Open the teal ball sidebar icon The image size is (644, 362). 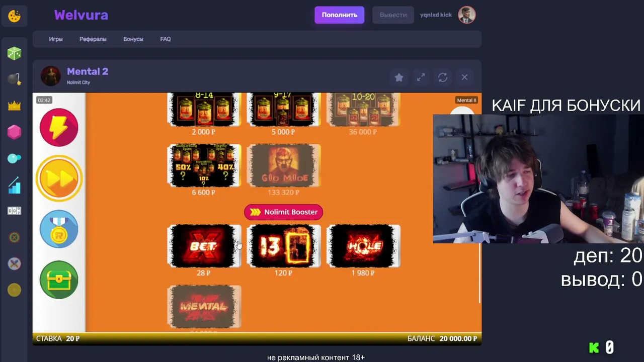[x=14, y=158]
